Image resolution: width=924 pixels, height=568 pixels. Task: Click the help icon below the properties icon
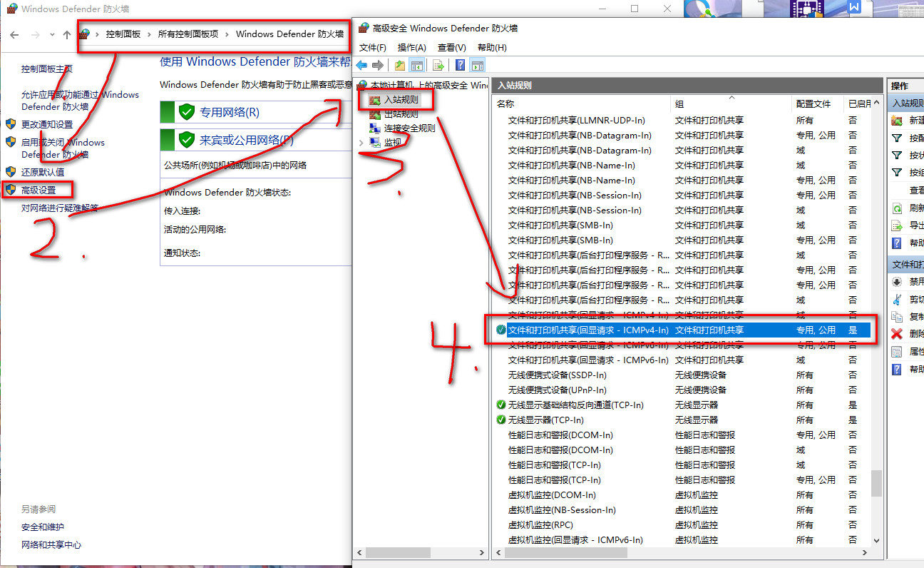click(897, 369)
